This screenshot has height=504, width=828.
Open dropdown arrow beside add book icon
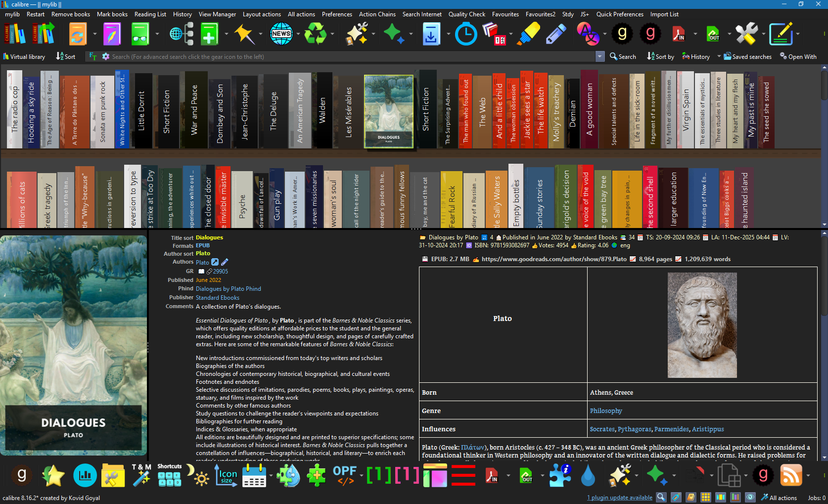[226, 34]
